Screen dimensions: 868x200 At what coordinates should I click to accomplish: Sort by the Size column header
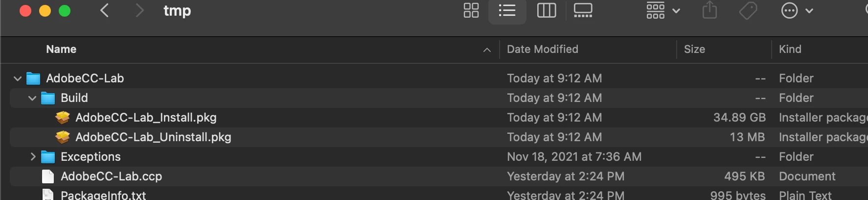coord(694,49)
